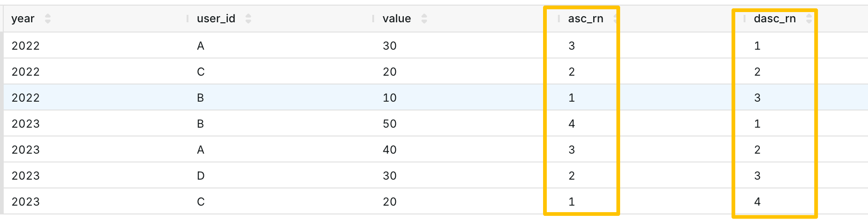Select the asc_rn header label
The image size is (868, 220).
tap(585, 19)
